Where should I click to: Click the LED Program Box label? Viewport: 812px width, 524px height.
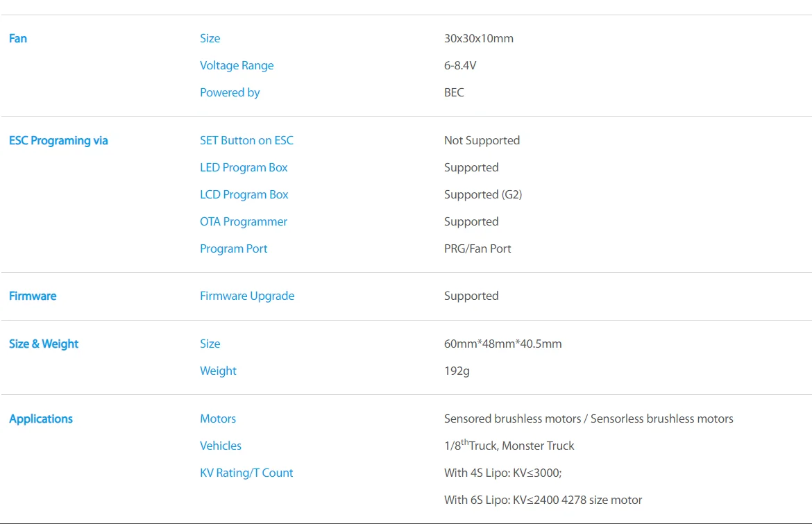(x=244, y=168)
